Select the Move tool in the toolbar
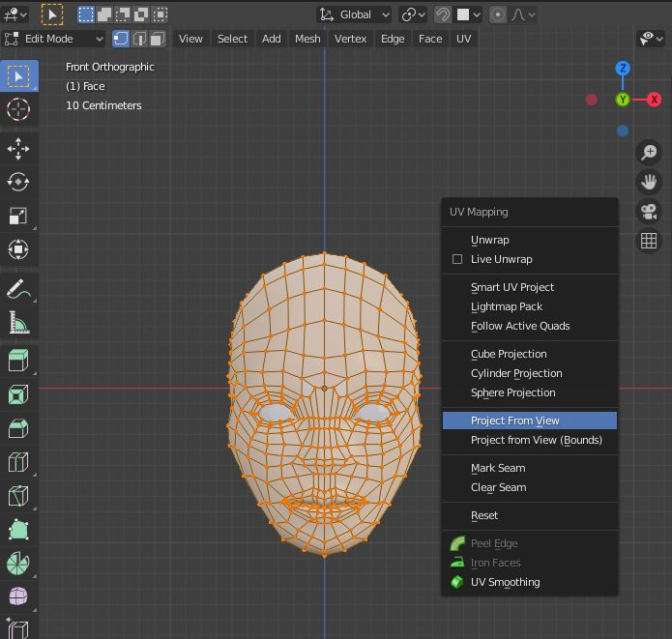 (18, 148)
